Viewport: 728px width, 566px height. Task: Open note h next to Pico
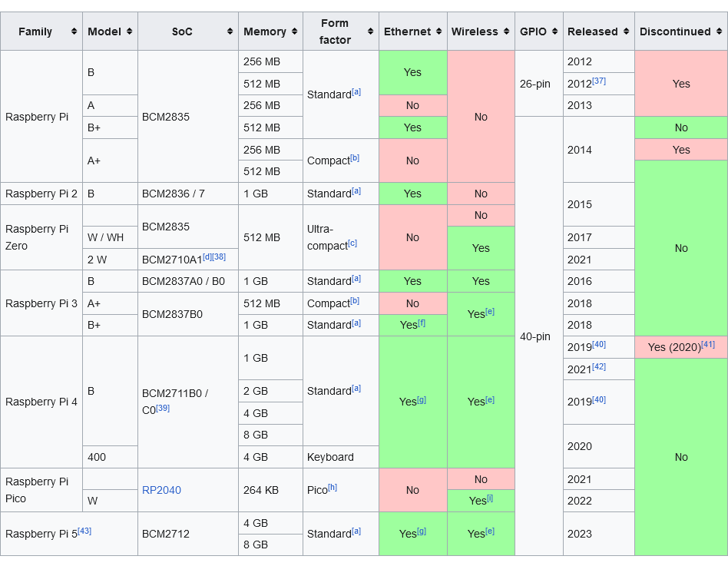tap(333, 487)
